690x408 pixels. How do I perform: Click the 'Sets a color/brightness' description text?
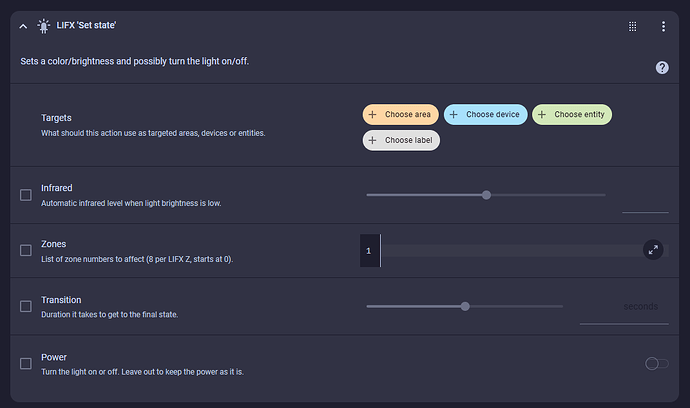pos(135,61)
